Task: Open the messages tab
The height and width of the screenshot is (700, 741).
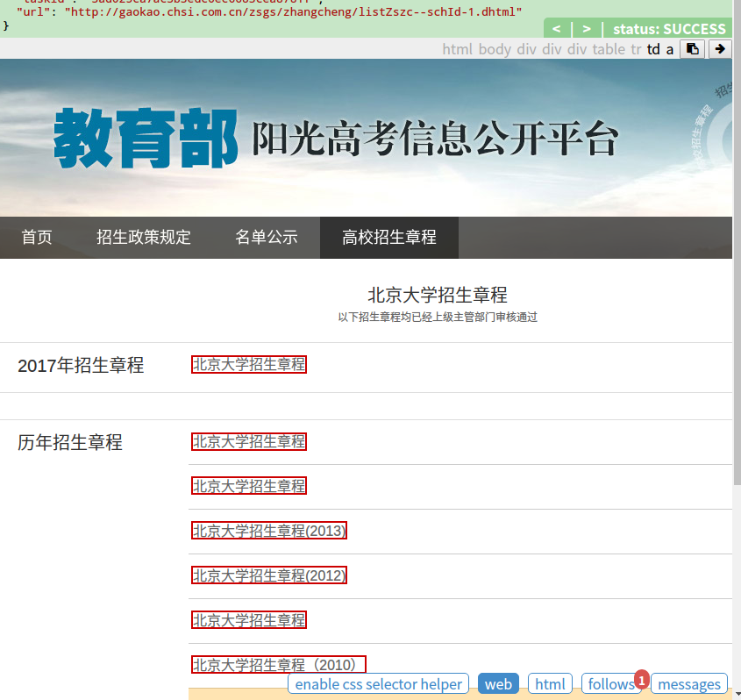Action: pos(689,684)
